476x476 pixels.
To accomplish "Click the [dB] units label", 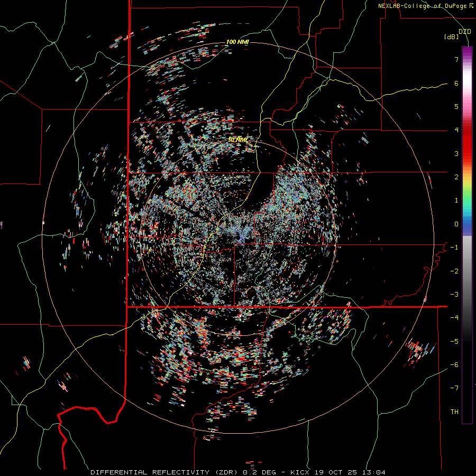I will [452, 36].
